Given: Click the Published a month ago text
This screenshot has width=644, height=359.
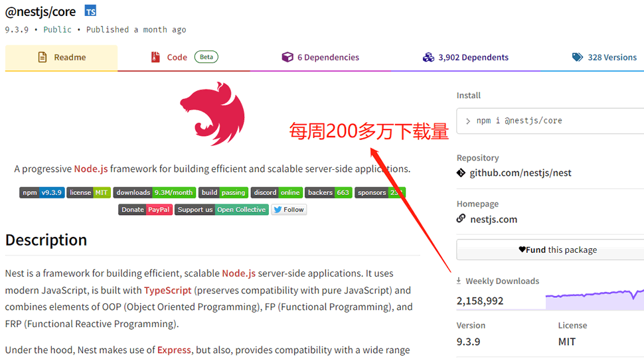Looking at the screenshot, I should click(x=136, y=30).
